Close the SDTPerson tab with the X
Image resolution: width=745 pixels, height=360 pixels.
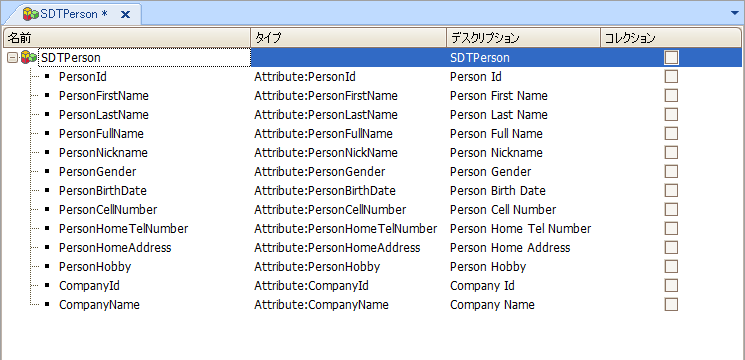click(x=125, y=15)
